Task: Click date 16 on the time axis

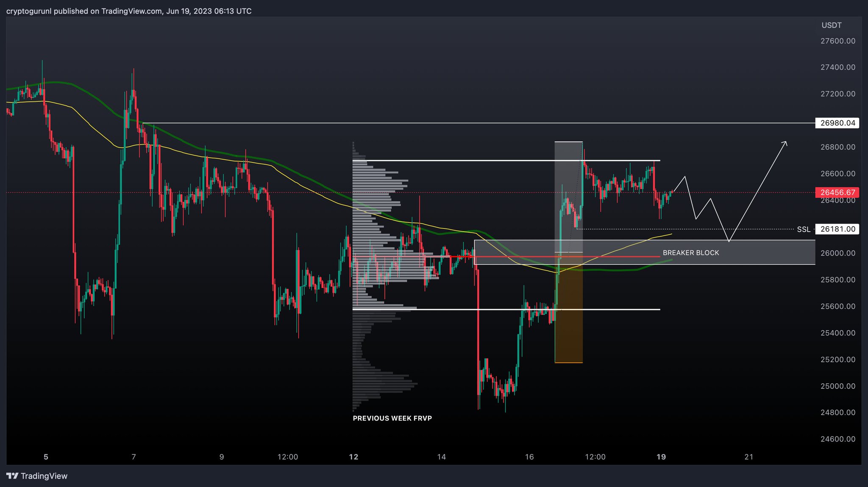Action: [x=529, y=457]
